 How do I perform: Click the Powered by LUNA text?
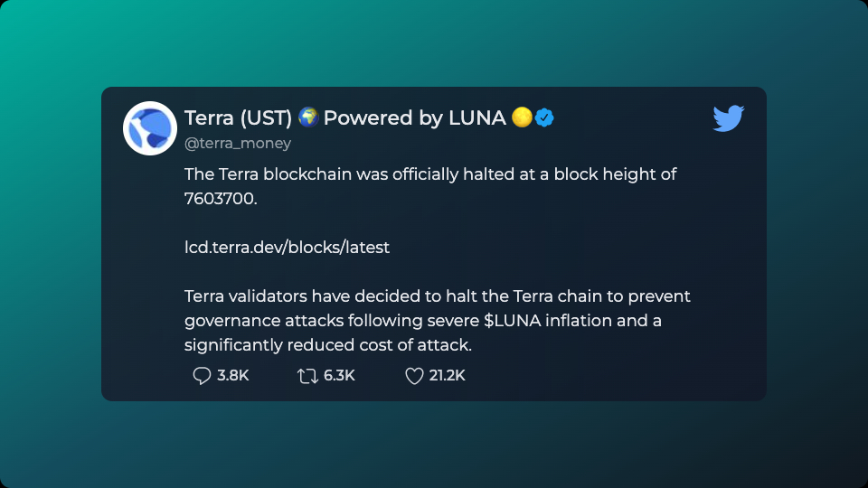(415, 117)
